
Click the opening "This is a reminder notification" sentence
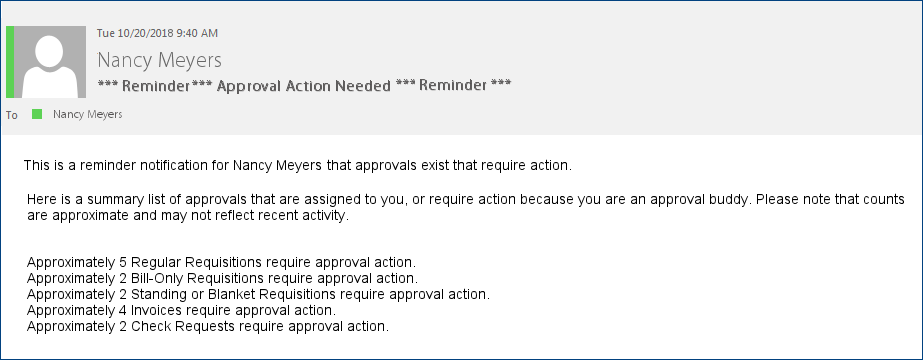tap(298, 165)
